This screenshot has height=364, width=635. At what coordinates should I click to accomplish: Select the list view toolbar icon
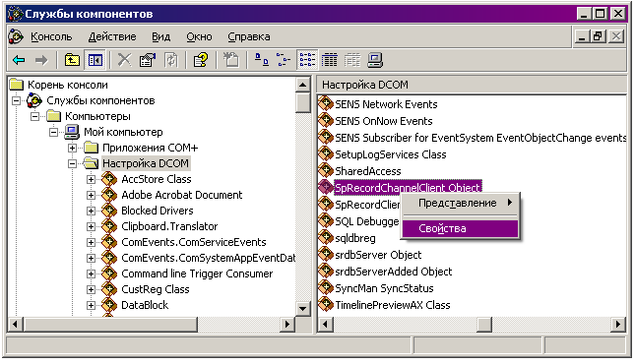(307, 60)
